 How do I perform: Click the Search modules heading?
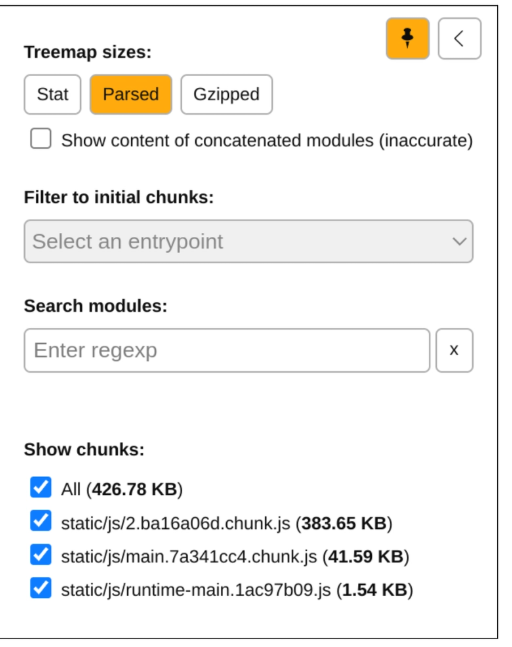point(96,306)
